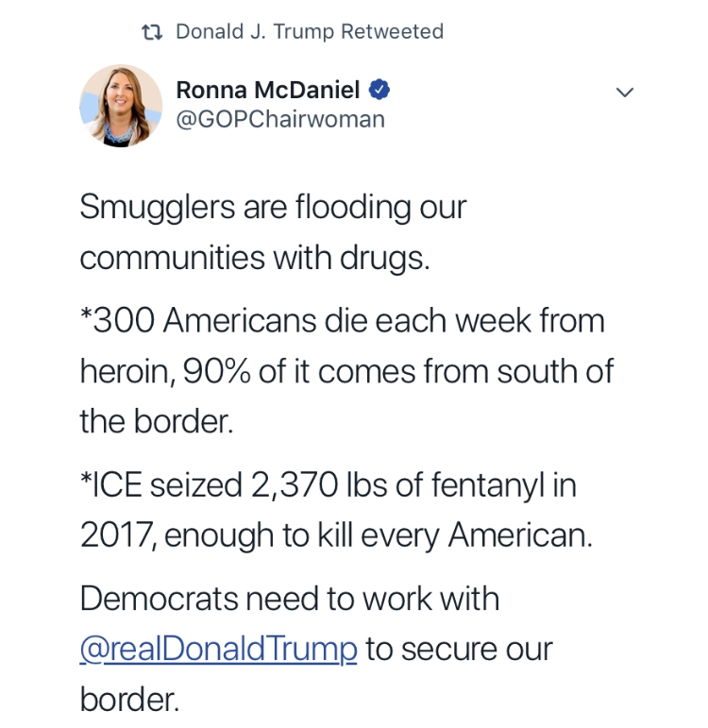708x728 pixels.
Task: Click the word "heroin" in tweet
Action: [122, 371]
